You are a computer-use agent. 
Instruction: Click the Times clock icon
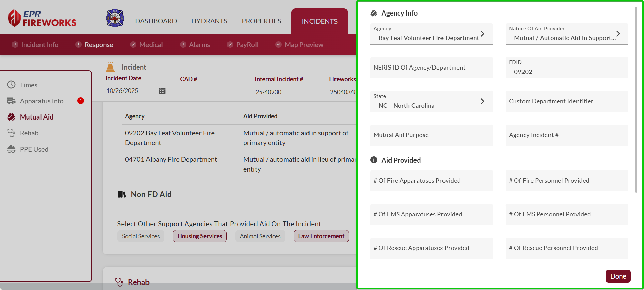tap(11, 85)
